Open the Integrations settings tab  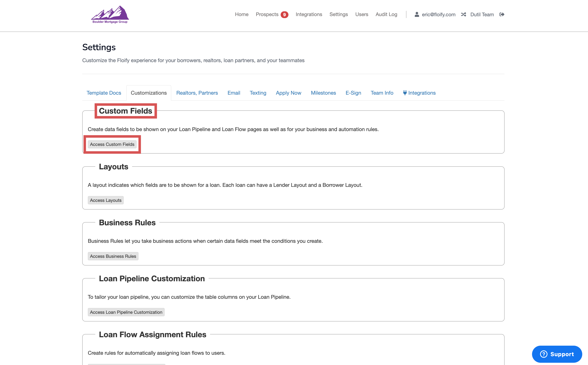point(419,93)
